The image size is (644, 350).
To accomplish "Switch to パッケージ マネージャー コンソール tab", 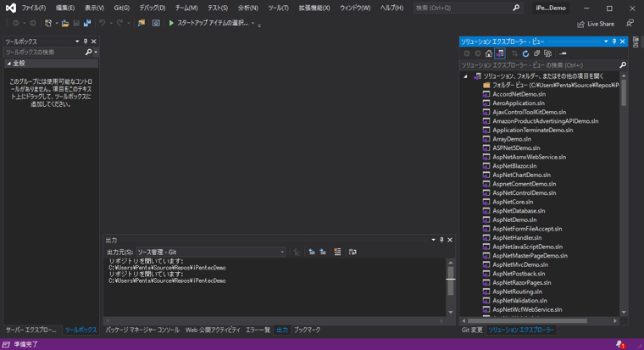I will [142, 330].
